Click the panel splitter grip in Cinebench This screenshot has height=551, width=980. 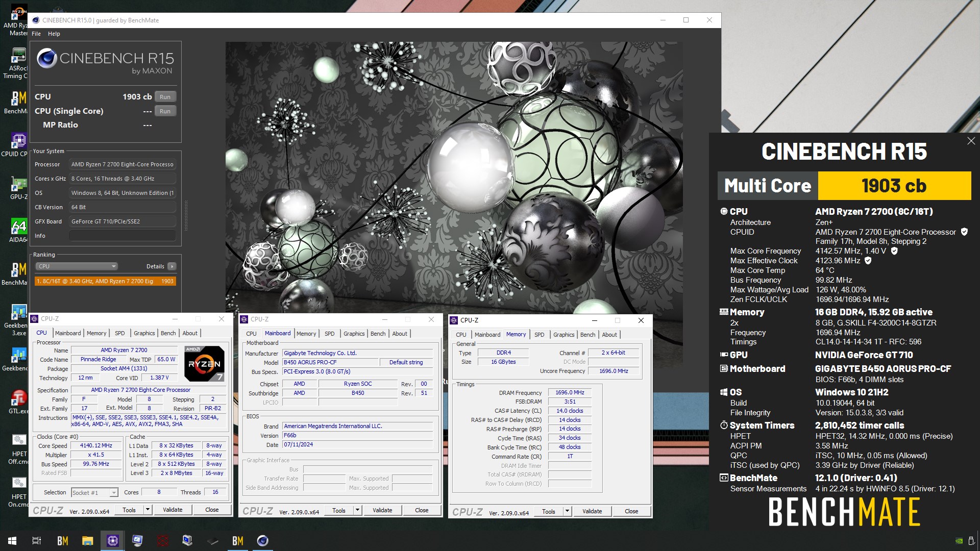(x=186, y=216)
